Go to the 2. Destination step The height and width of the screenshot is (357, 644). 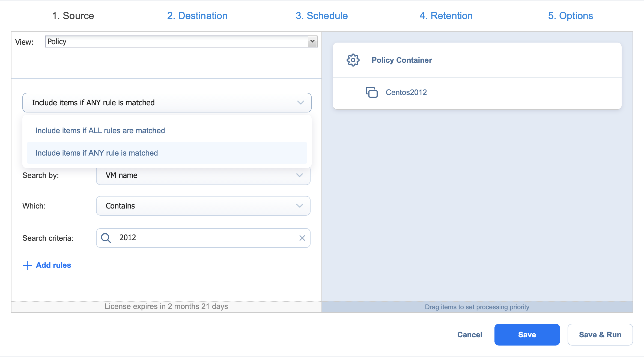pos(197,16)
